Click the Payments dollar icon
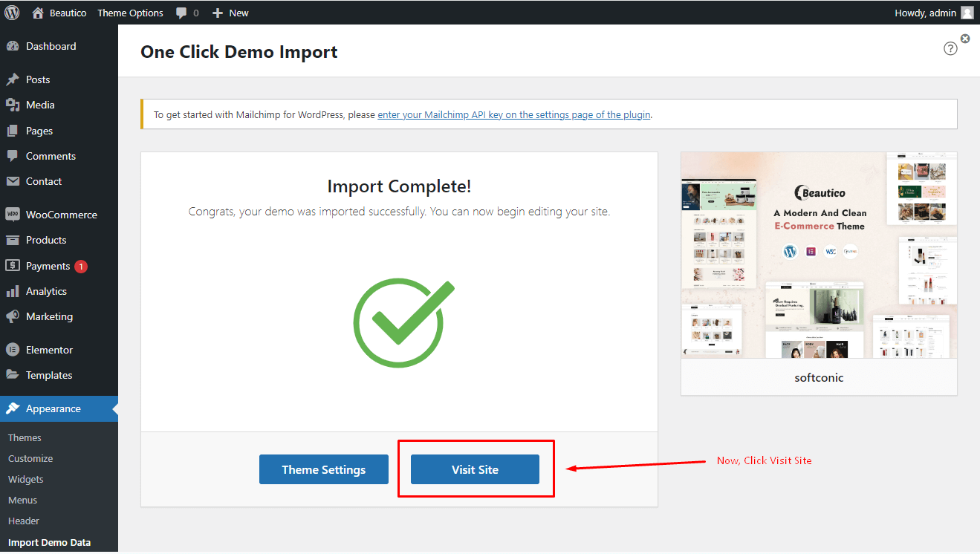Image resolution: width=980 pixels, height=554 pixels. [13, 266]
